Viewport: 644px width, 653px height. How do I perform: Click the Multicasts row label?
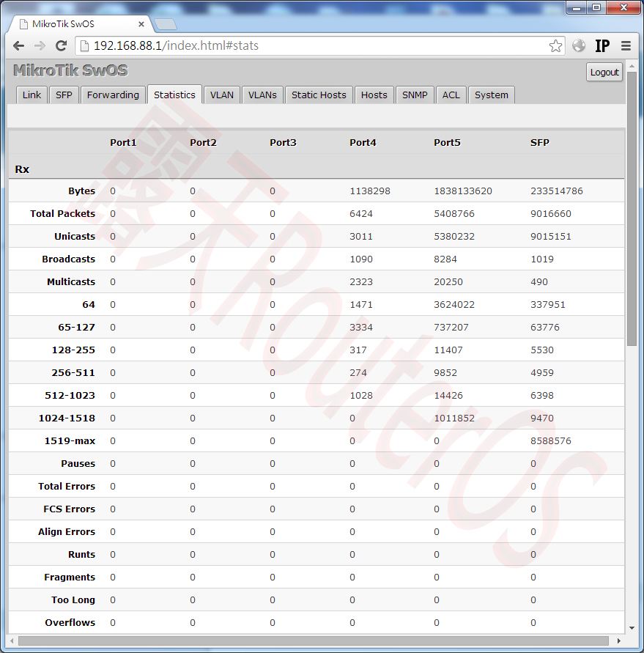pos(71,281)
